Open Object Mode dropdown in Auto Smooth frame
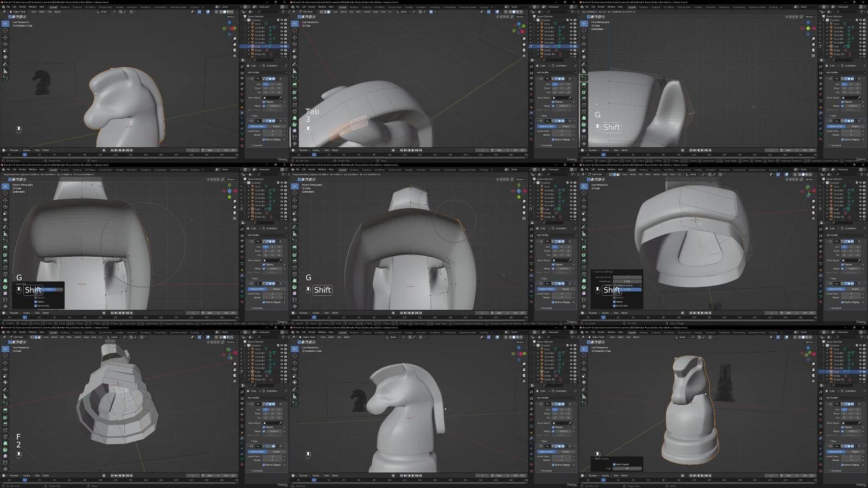Viewport: 868px width, 488px height. click(597, 337)
